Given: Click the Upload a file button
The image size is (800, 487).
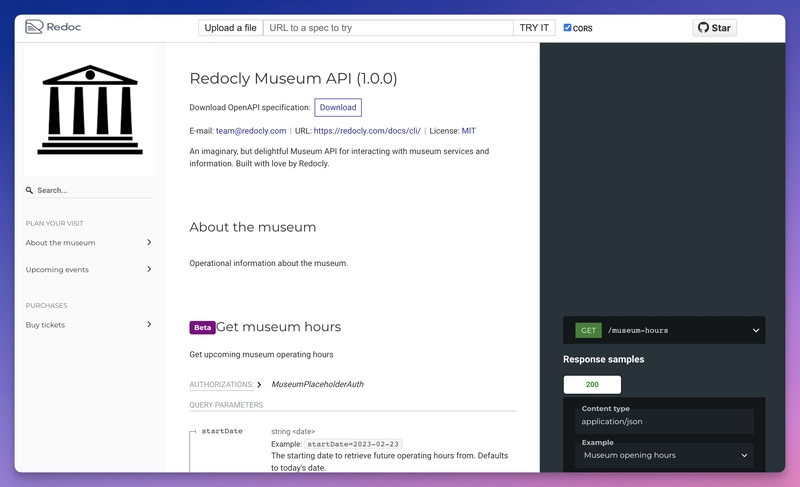Looking at the screenshot, I should point(231,28).
